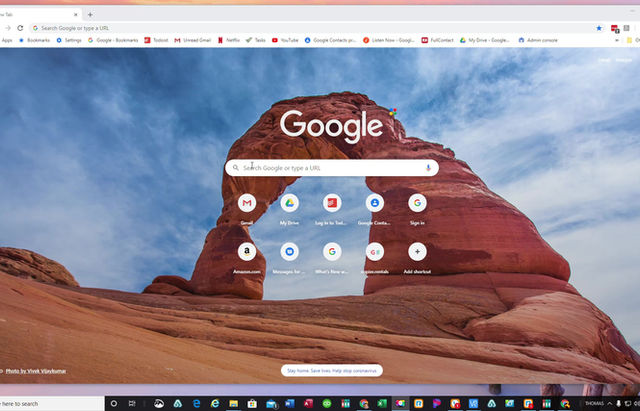Viewport: 640px width, 411px height.
Task: Bookmark this tab with the star icon
Action: pyautogui.click(x=599, y=28)
